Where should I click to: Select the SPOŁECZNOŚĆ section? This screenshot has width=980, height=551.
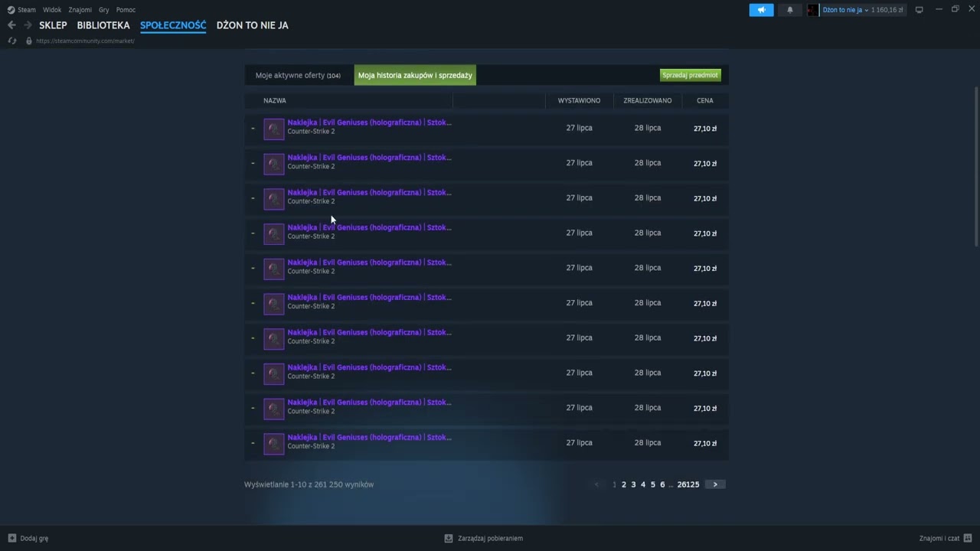click(x=173, y=25)
